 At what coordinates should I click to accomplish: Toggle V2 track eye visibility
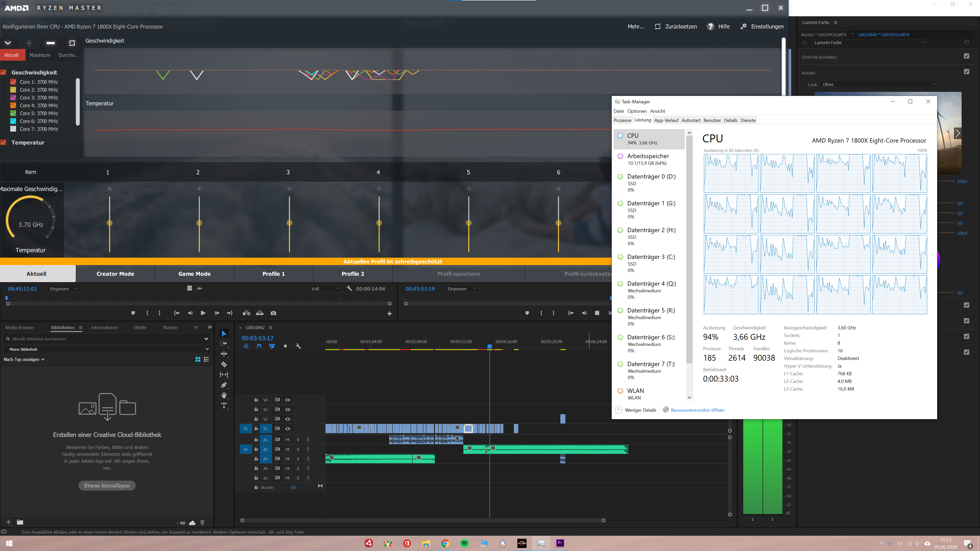coord(288,419)
